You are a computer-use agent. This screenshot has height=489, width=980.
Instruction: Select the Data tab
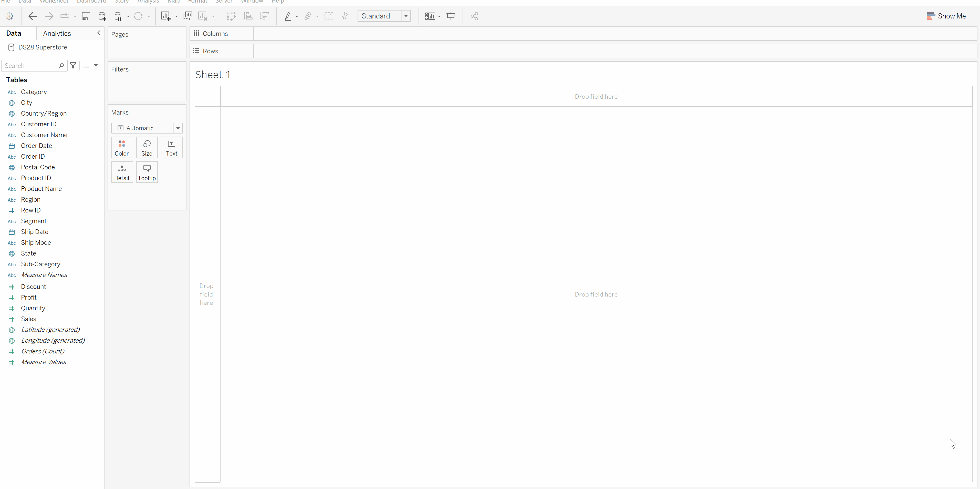pyautogui.click(x=14, y=34)
